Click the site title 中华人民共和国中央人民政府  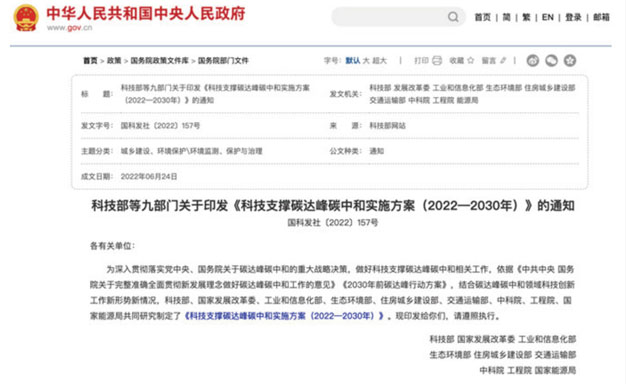tap(146, 14)
